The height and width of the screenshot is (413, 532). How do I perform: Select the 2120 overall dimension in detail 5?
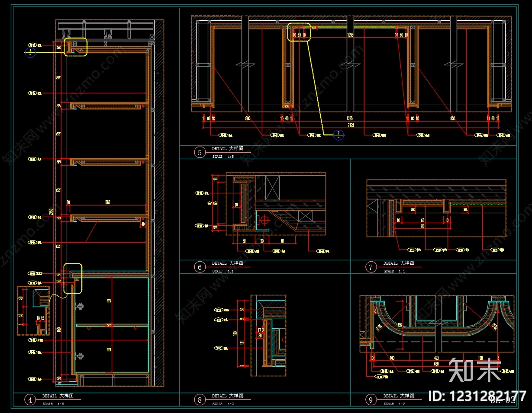(x=351, y=125)
